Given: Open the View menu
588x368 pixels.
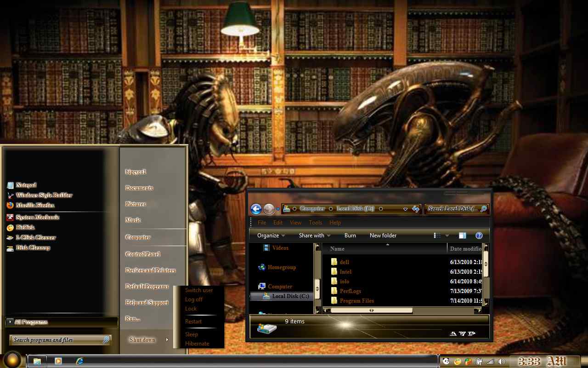Looking at the screenshot, I should (296, 223).
